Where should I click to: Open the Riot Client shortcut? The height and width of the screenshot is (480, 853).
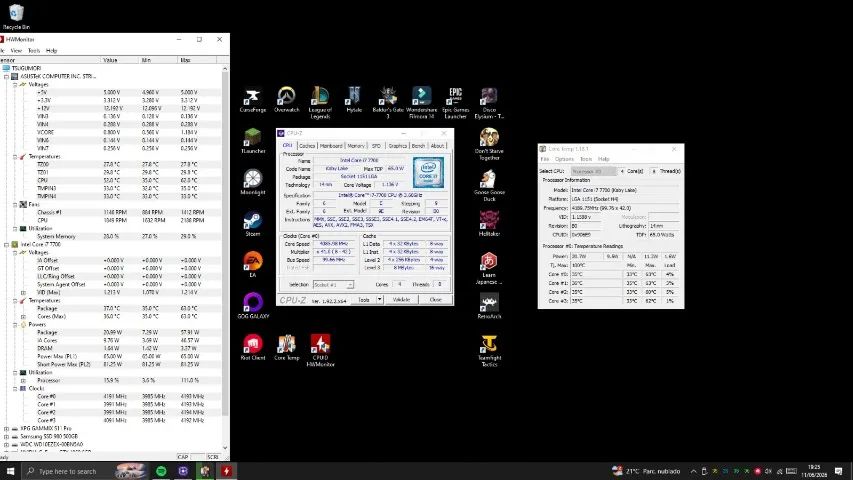coord(252,347)
